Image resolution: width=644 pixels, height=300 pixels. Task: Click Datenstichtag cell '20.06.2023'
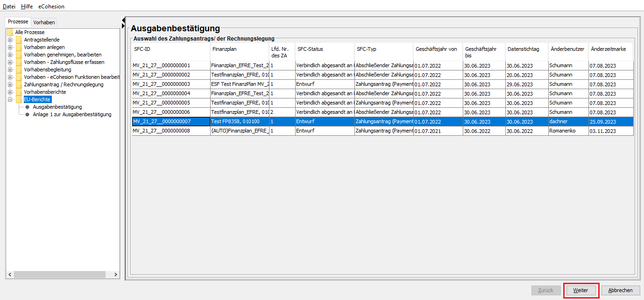[526, 75]
